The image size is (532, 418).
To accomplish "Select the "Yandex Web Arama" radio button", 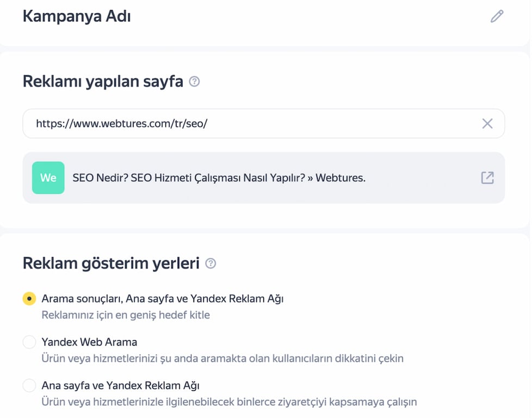I will pyautogui.click(x=30, y=342).
